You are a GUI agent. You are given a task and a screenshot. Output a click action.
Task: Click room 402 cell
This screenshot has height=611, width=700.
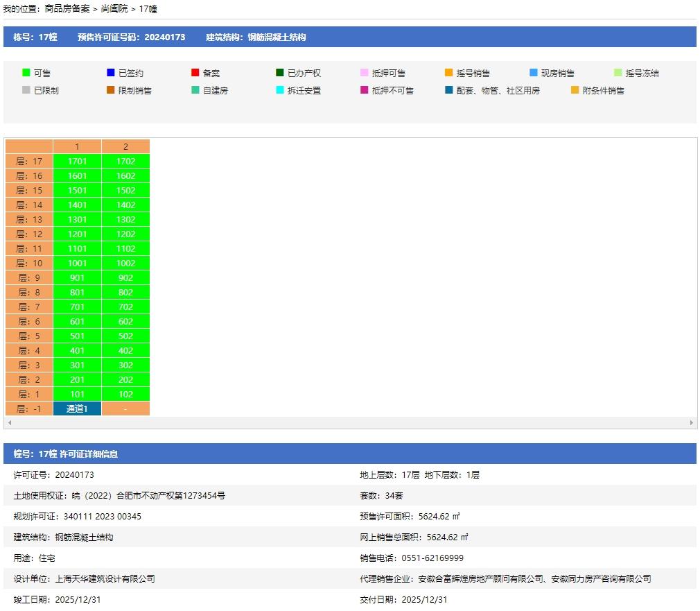[x=126, y=351]
